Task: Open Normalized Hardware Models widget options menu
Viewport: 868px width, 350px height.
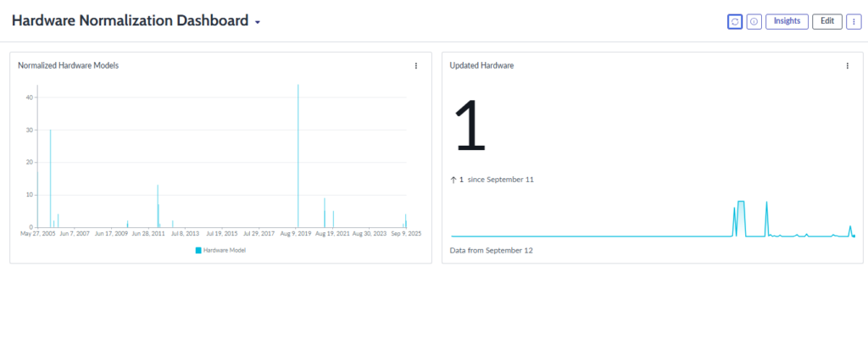Action: tap(415, 65)
